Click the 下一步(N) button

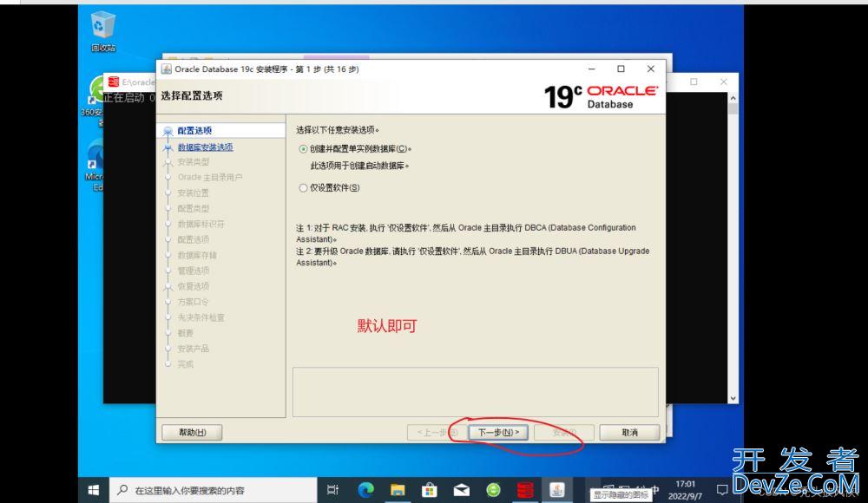pos(498,432)
